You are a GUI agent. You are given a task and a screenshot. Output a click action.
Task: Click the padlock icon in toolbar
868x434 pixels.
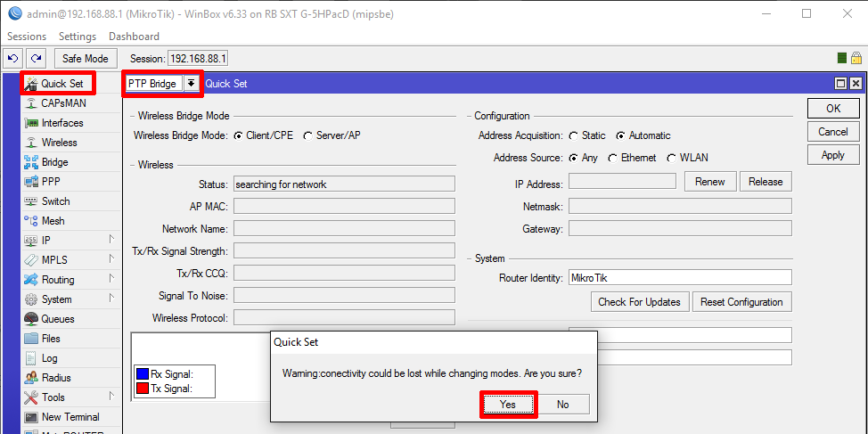coord(856,58)
